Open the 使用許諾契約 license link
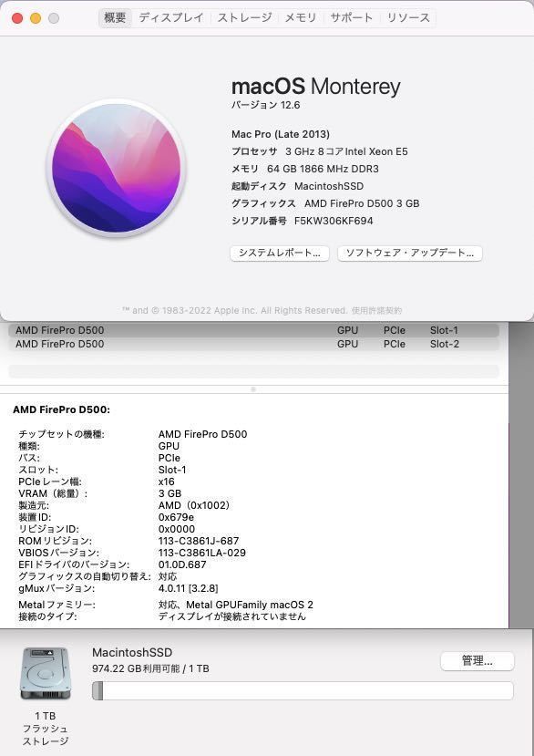This screenshot has height=756, width=534. [x=376, y=310]
